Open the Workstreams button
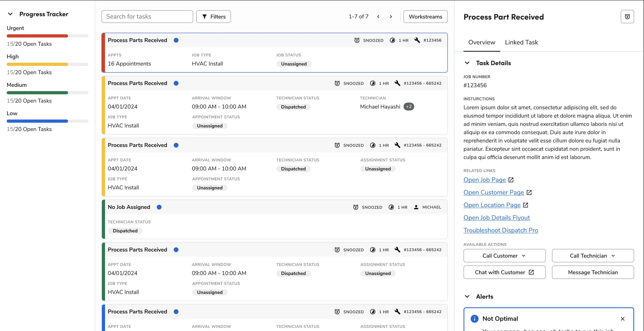The image size is (644, 331). [425, 17]
